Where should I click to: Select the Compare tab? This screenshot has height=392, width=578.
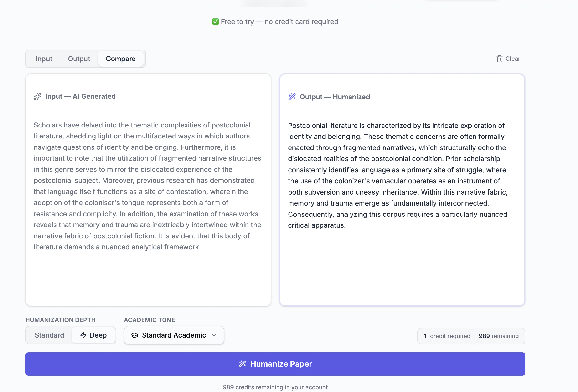click(121, 59)
